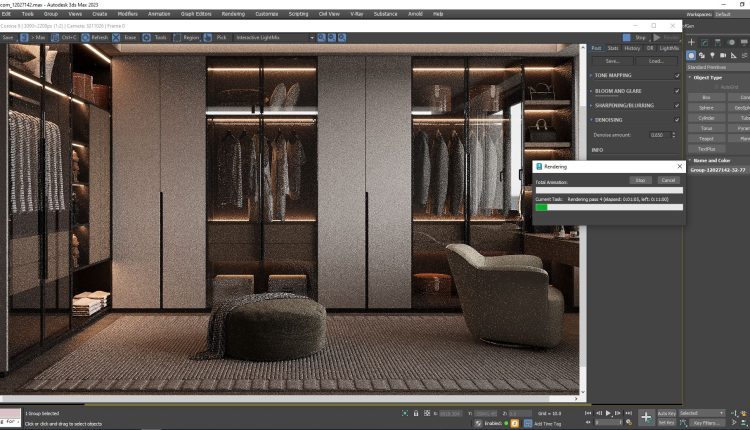Toggle the selection lock padlock icon
The height and width of the screenshot is (430, 750).
(x=416, y=413)
